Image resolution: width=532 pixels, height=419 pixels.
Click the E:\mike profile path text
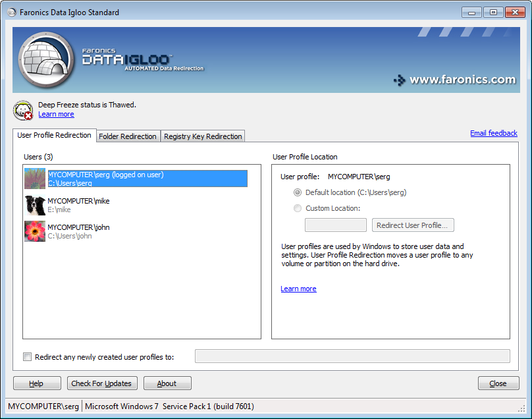pos(59,210)
